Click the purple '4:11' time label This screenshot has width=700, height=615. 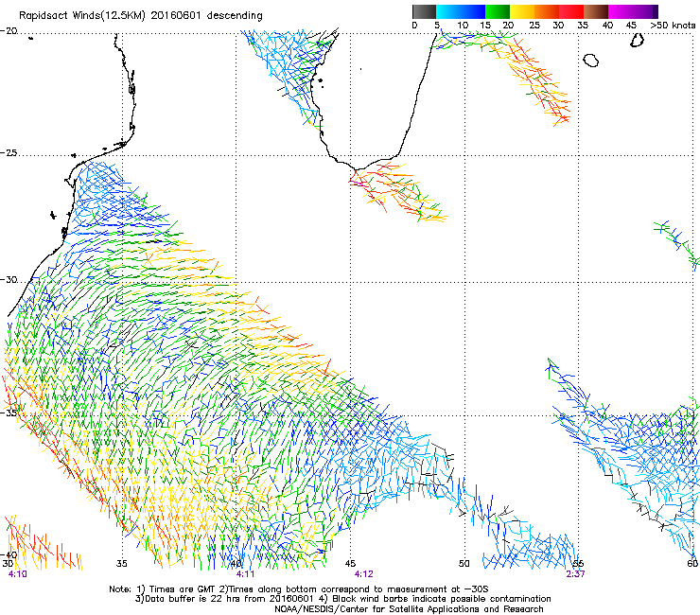click(x=245, y=573)
